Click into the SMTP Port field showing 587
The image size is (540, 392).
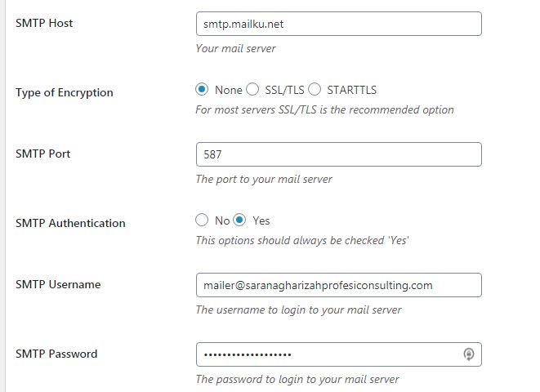[x=339, y=154]
